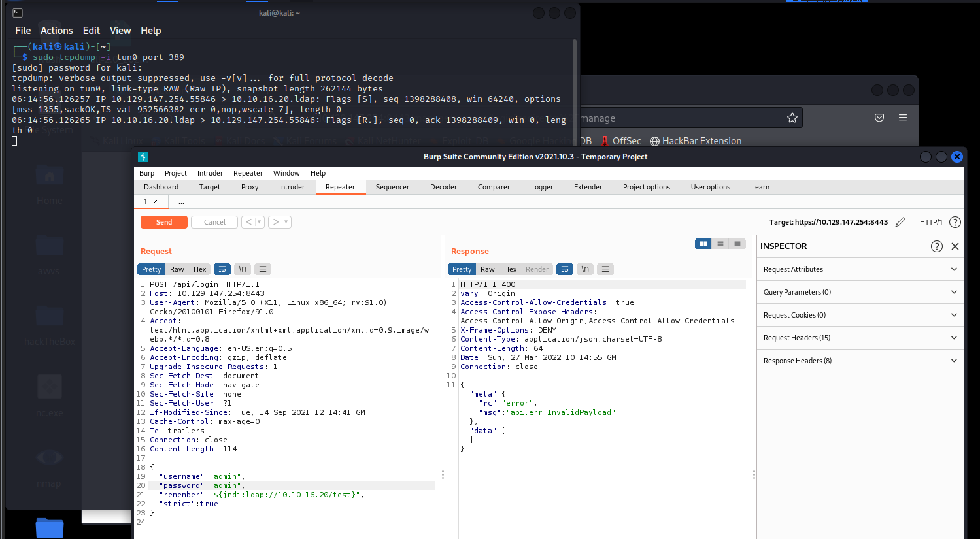Open the HTTP/1 protocol selector
This screenshot has width=980, height=539.
[x=931, y=222]
